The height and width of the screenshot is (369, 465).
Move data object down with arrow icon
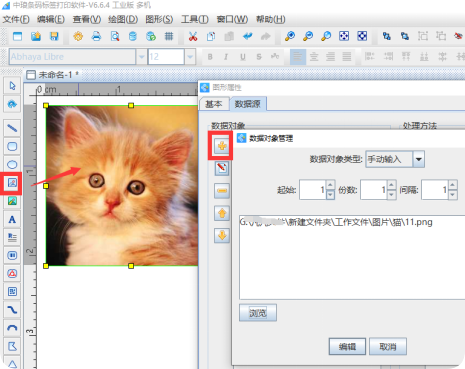[x=222, y=235]
